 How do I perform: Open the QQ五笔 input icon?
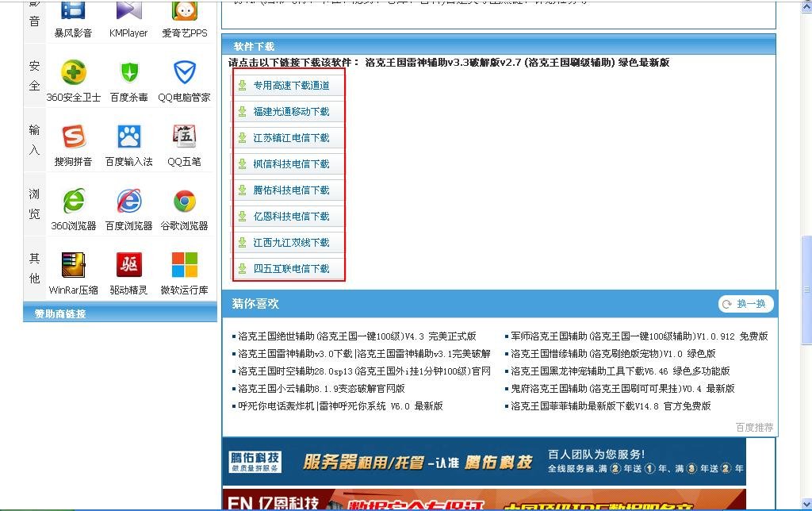[x=184, y=141]
